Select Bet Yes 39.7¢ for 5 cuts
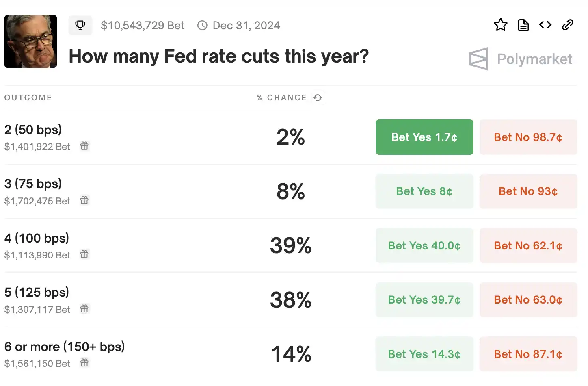The width and height of the screenshot is (588, 386). [424, 300]
